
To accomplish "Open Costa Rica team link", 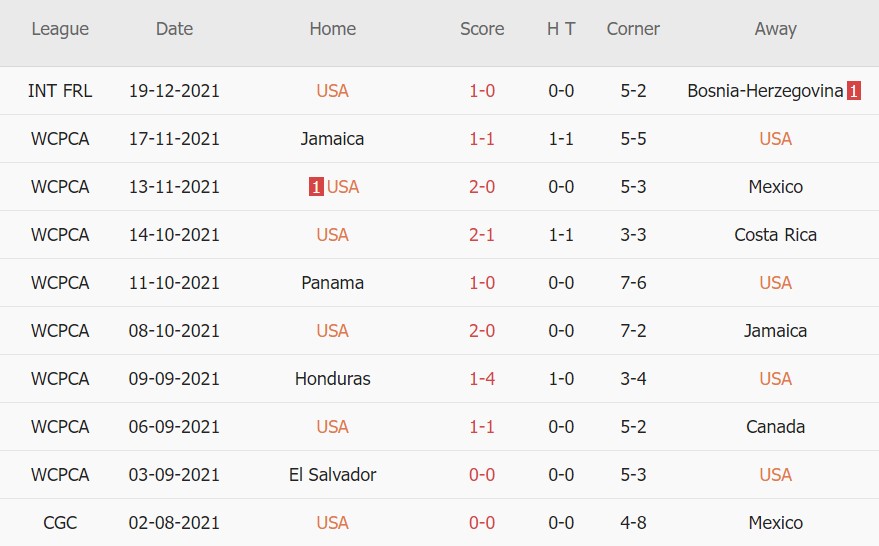I will (775, 235).
